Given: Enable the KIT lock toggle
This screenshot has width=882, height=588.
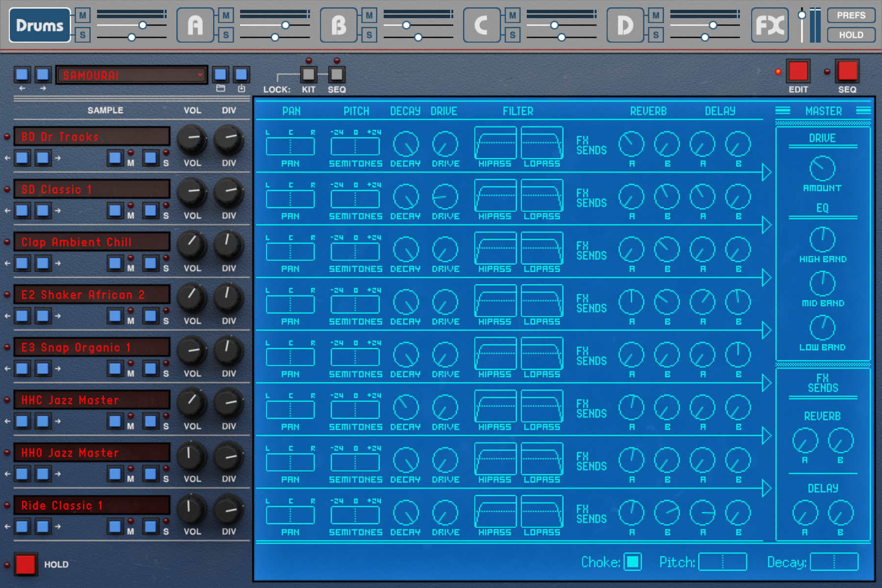Looking at the screenshot, I should coord(308,74).
